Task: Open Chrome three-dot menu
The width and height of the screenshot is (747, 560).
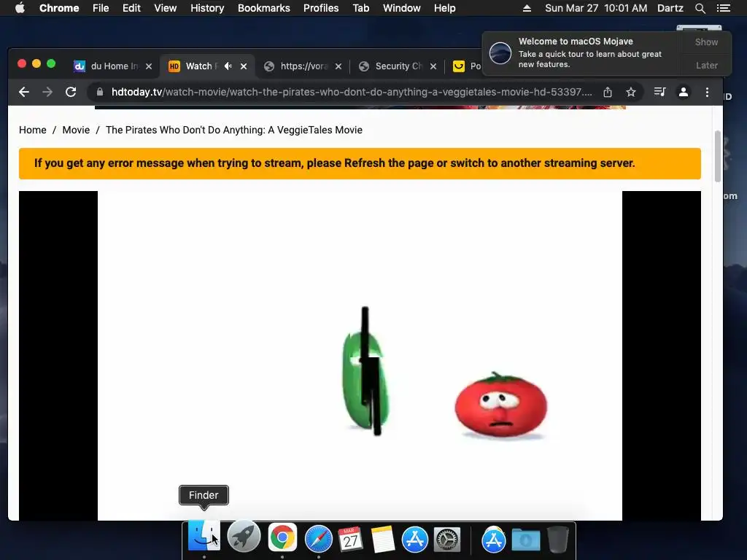Action: tap(707, 92)
